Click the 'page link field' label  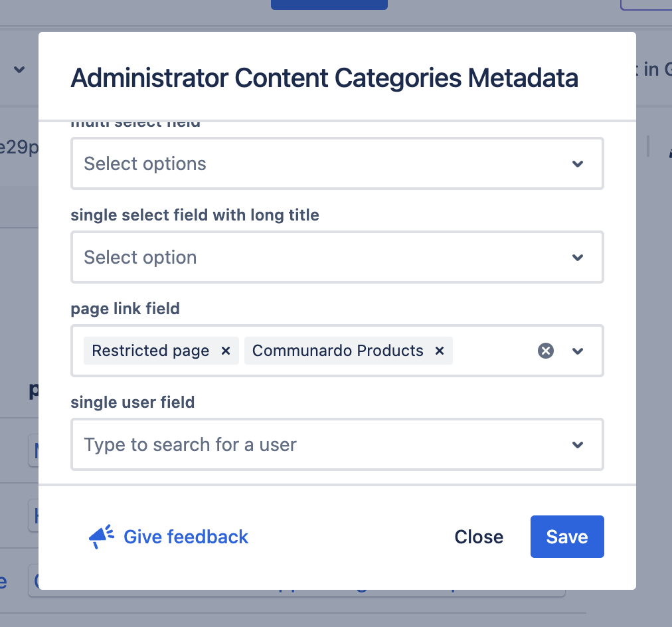click(x=125, y=308)
